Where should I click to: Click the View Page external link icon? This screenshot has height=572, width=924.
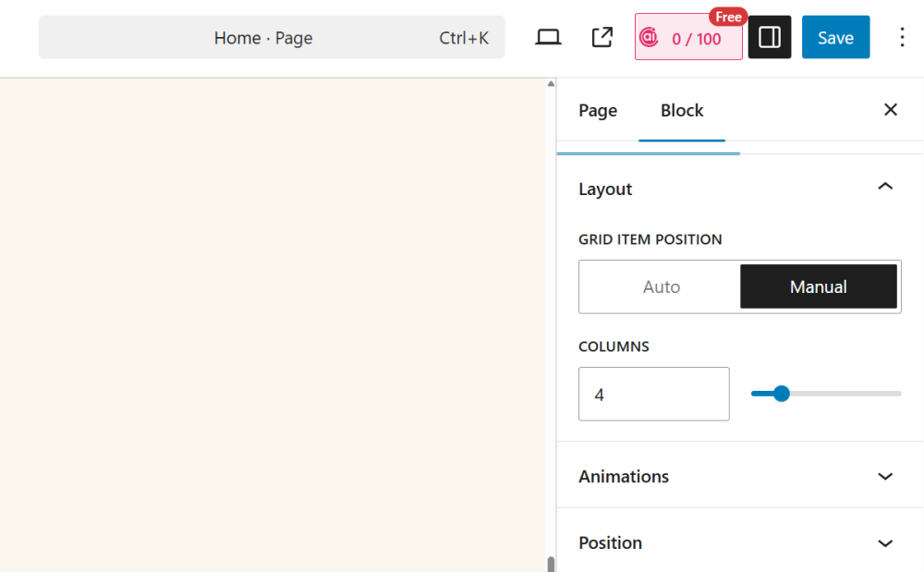coord(602,37)
